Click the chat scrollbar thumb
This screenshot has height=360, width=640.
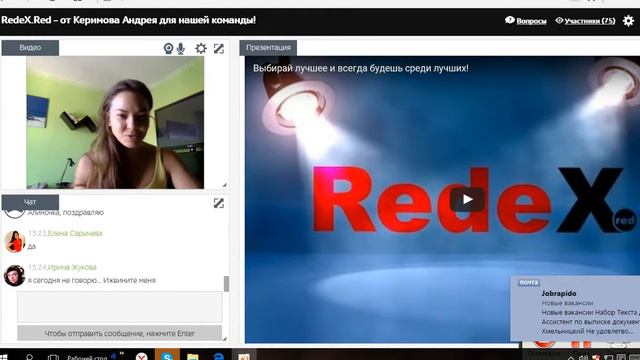pyautogui.click(x=227, y=284)
